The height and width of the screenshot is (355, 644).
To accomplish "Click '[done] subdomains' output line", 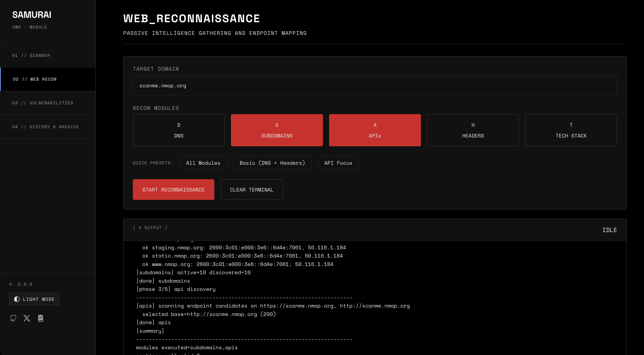I will (163, 281).
